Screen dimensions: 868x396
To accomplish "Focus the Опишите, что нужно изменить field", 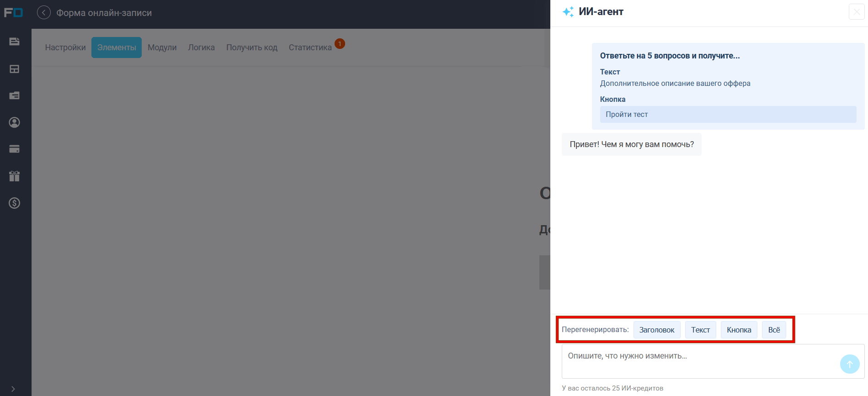I will [700, 361].
